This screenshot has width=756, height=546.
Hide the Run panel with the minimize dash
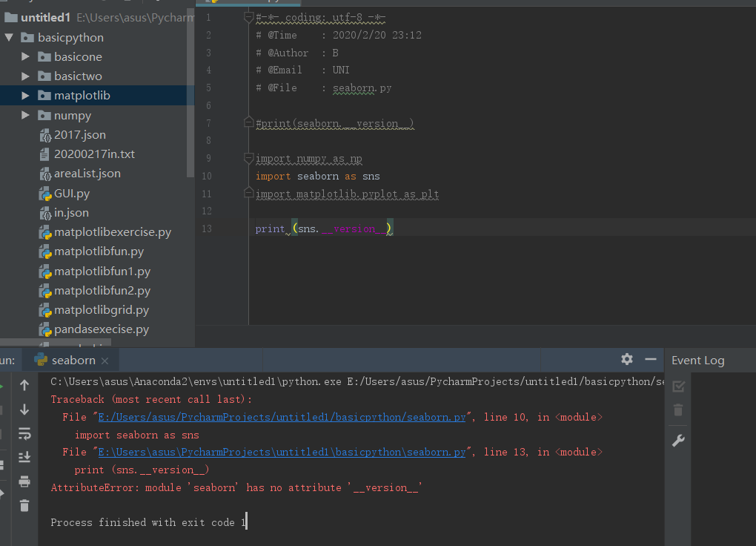click(651, 359)
